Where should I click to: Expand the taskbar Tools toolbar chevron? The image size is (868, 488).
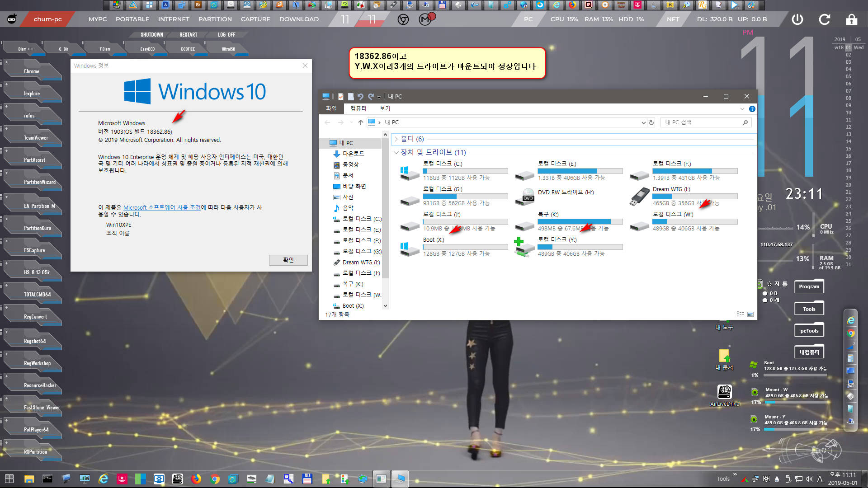coord(735,474)
